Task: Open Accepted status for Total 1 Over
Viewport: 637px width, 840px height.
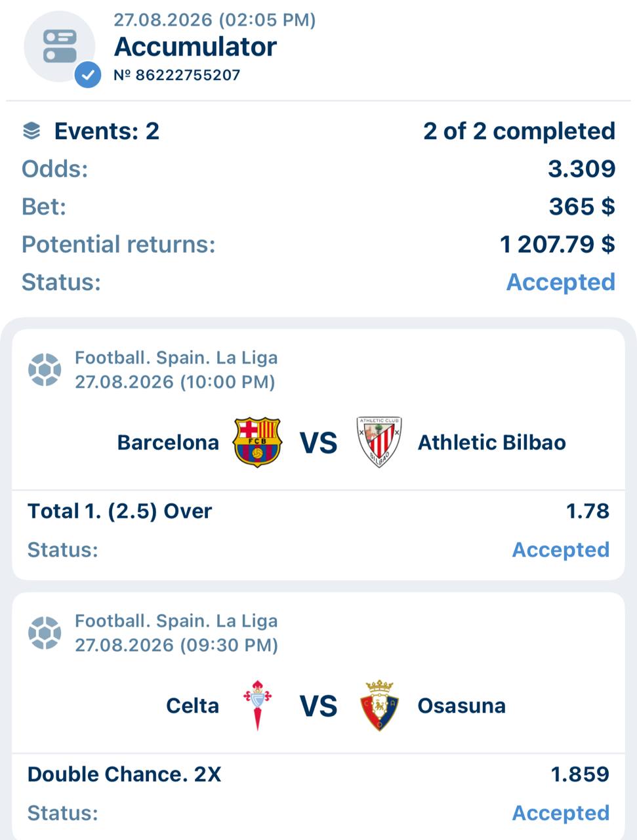Action: pos(561,550)
